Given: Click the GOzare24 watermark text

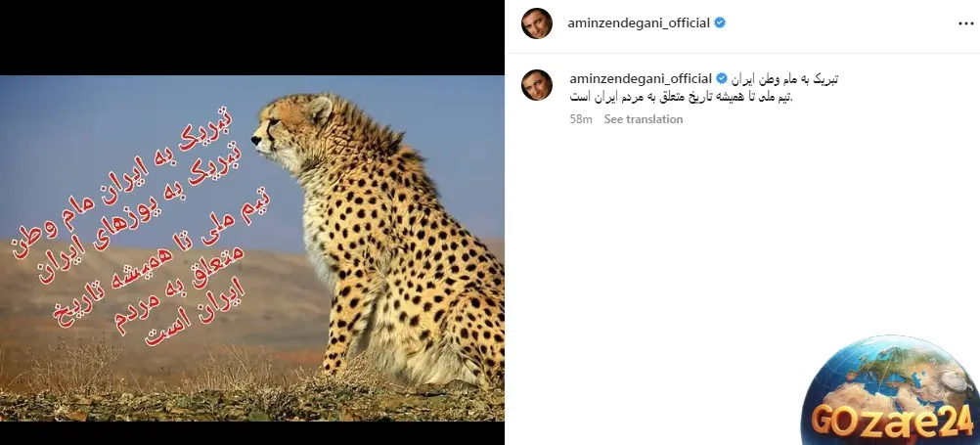Looking at the screenshot, I should click(893, 423).
